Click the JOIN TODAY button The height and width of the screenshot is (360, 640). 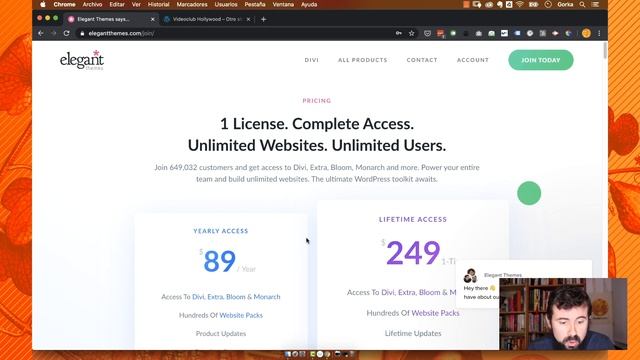pos(541,60)
